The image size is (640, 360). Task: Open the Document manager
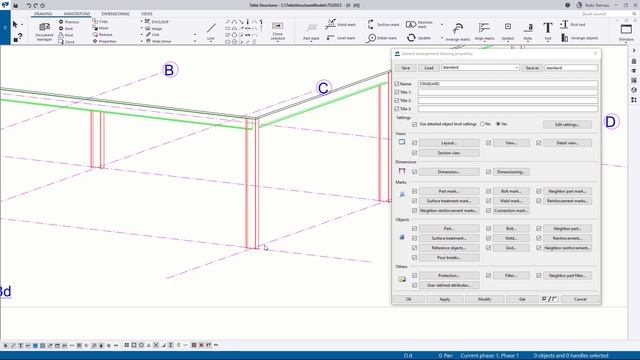click(x=44, y=31)
